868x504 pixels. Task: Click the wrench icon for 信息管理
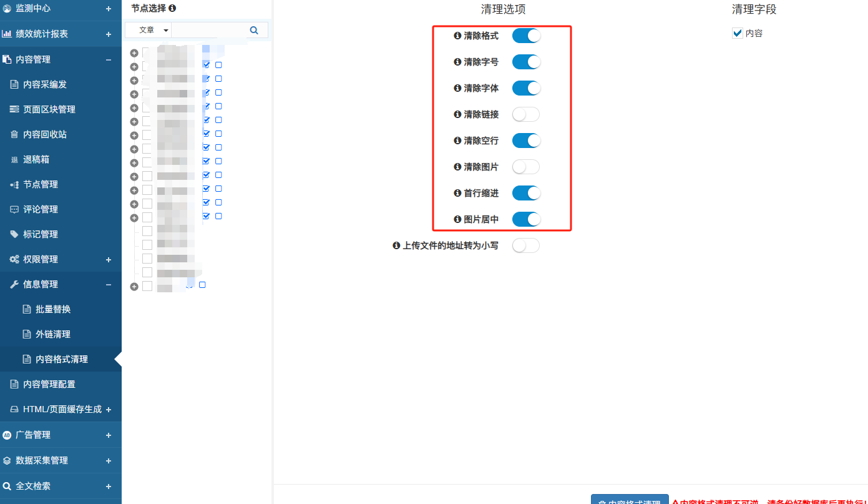15,284
